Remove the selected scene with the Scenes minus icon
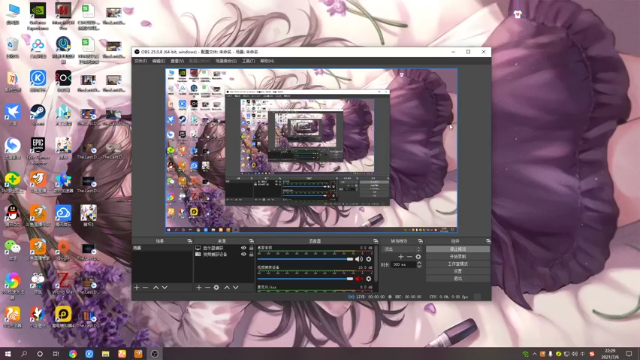Viewport: 640px width, 360px height. coord(145,288)
